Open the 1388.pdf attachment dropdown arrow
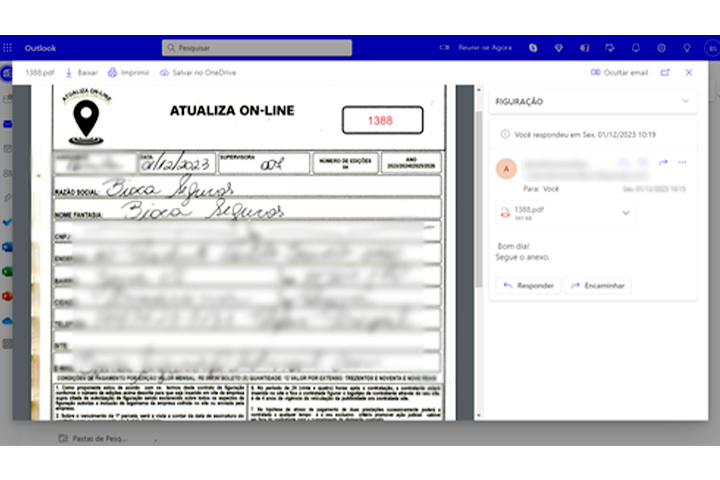 [x=626, y=212]
